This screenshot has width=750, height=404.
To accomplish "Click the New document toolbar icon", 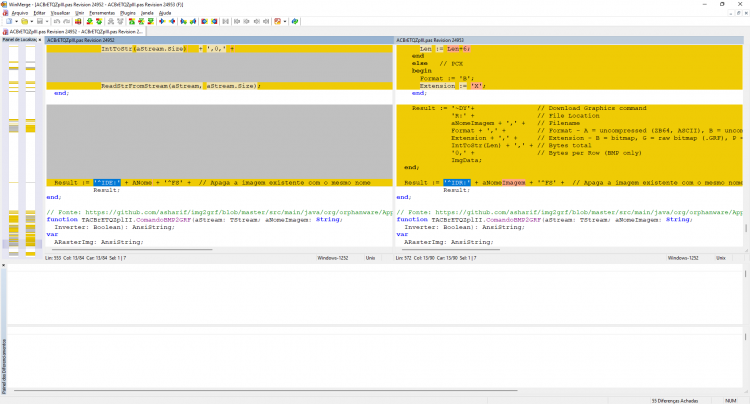I will point(9,22).
